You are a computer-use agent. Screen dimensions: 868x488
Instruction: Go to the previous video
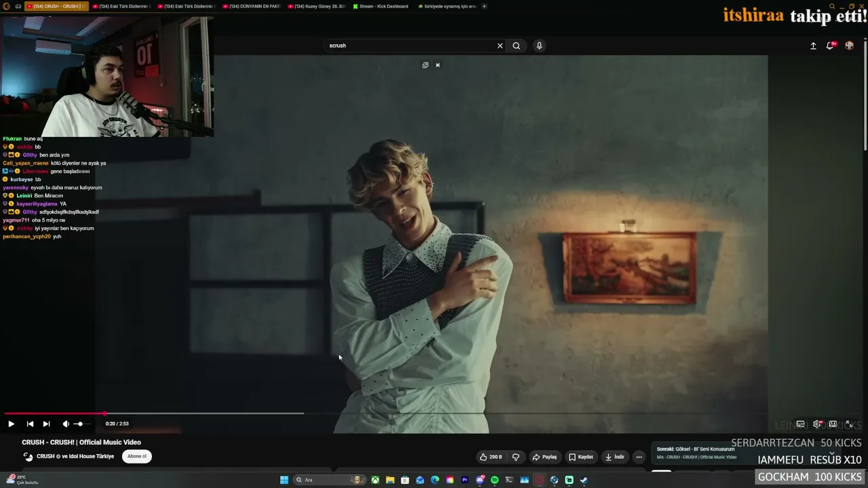point(30,424)
